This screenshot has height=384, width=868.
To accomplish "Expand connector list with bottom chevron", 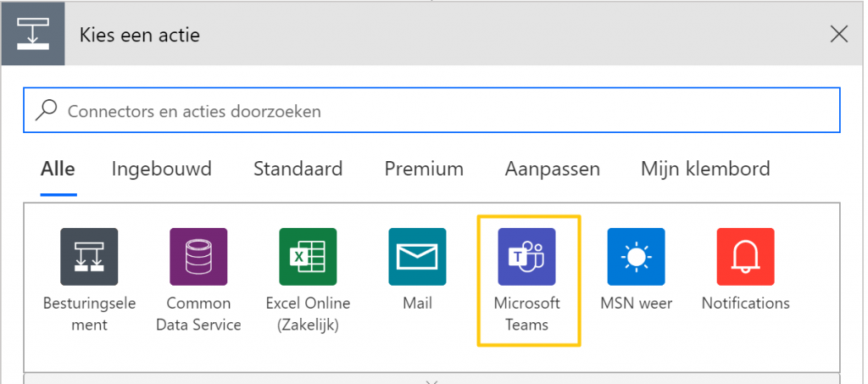I will click(x=433, y=381).
